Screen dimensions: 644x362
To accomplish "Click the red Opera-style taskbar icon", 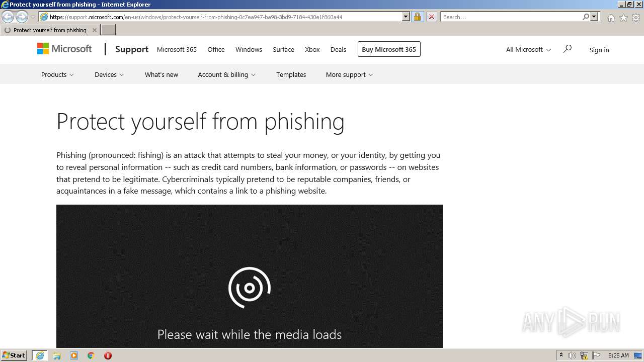I will pos(108,355).
